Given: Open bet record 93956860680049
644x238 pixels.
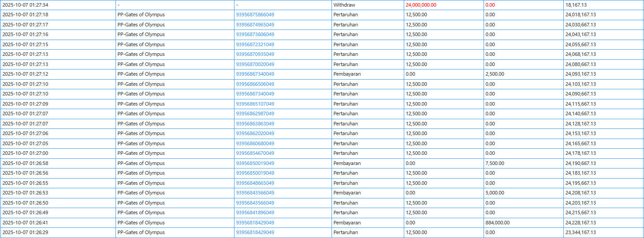Looking at the screenshot, I should [255, 143].
